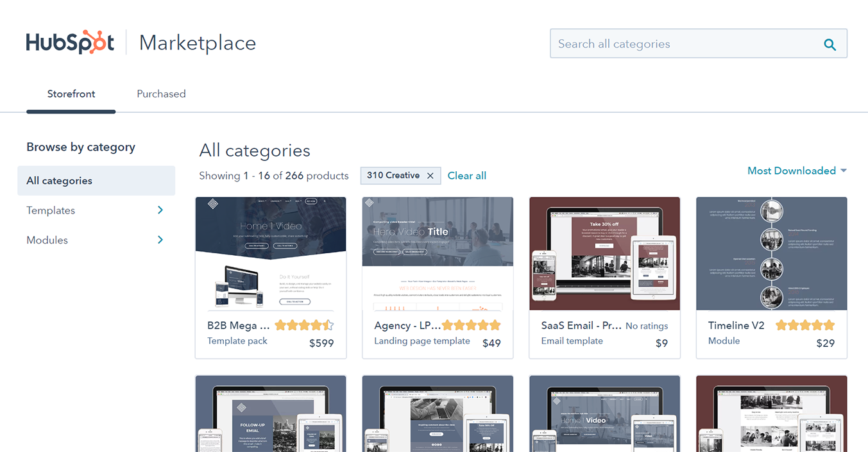868x452 pixels.
Task: Click the Clear all link
Action: 467,176
